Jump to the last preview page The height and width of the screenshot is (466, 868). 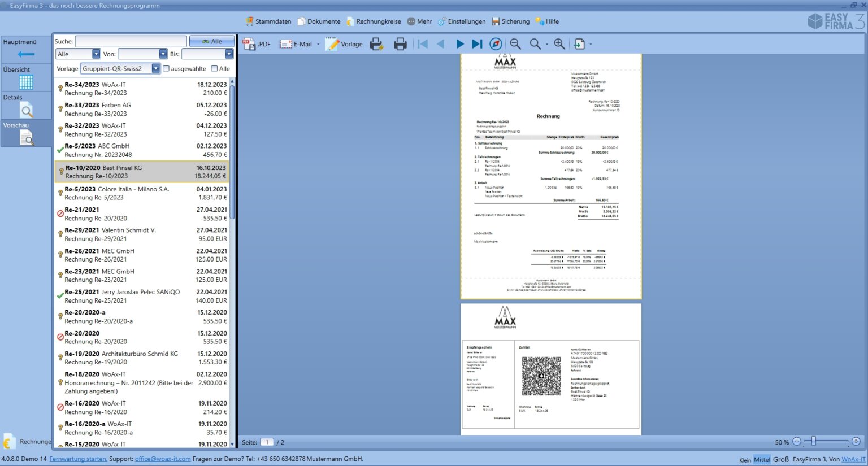477,44
